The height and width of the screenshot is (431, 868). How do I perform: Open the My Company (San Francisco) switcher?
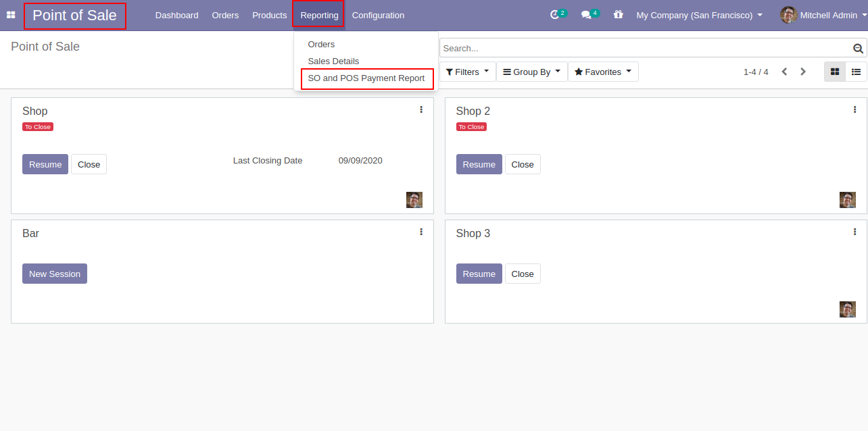(x=699, y=15)
